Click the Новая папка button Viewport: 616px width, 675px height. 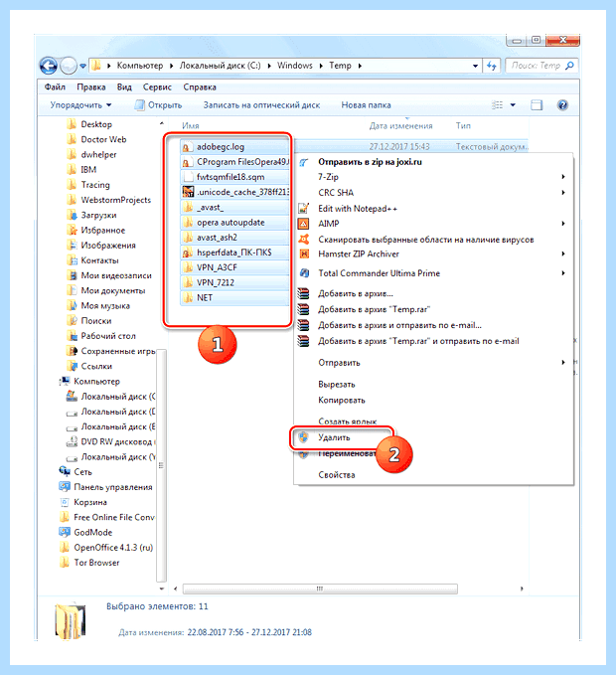pos(366,105)
